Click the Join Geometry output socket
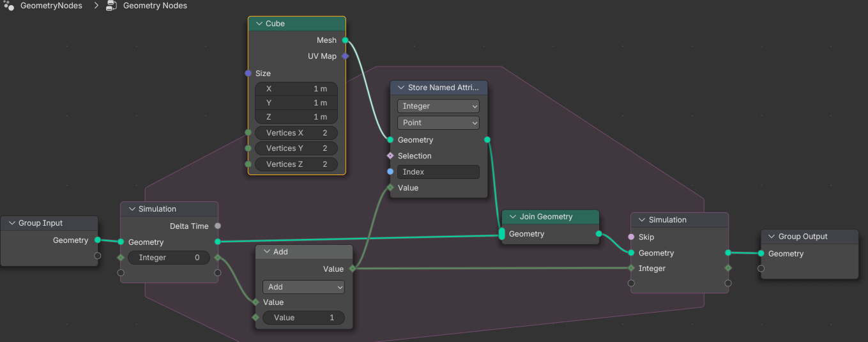 pos(598,234)
